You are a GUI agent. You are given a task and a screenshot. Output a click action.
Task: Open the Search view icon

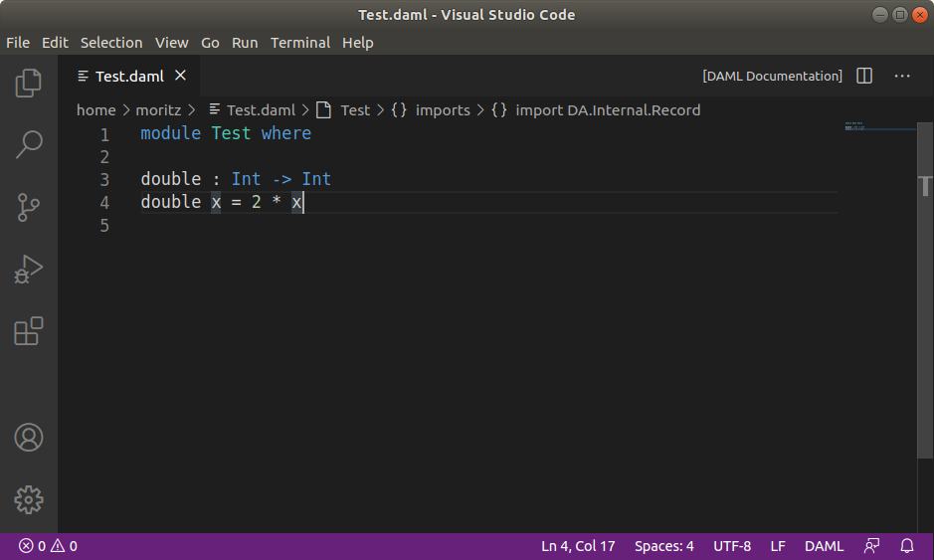[x=29, y=145]
